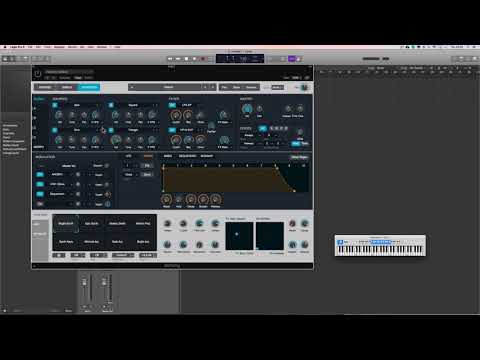Open the Window menu in menu bar
The height and width of the screenshot is (360, 480).
[x=102, y=47]
